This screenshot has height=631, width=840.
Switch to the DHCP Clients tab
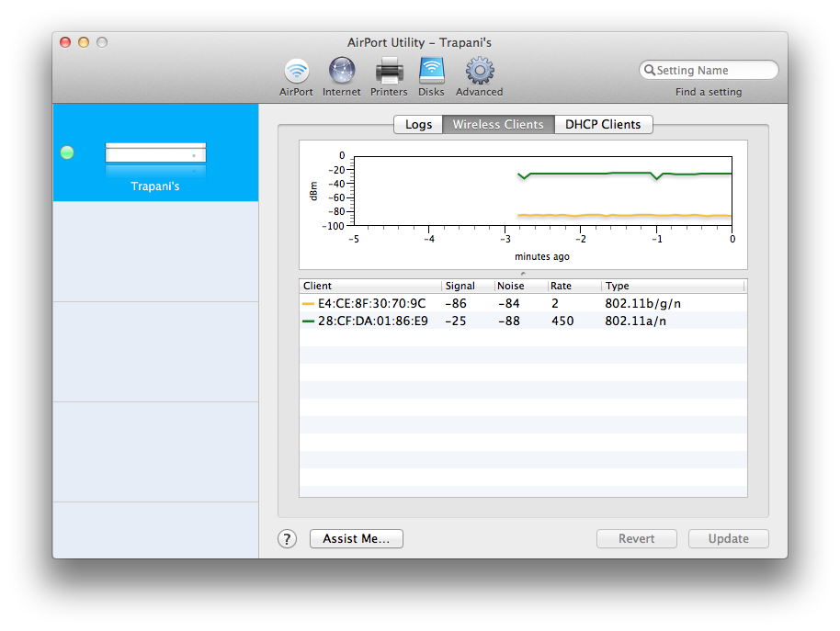tap(603, 124)
